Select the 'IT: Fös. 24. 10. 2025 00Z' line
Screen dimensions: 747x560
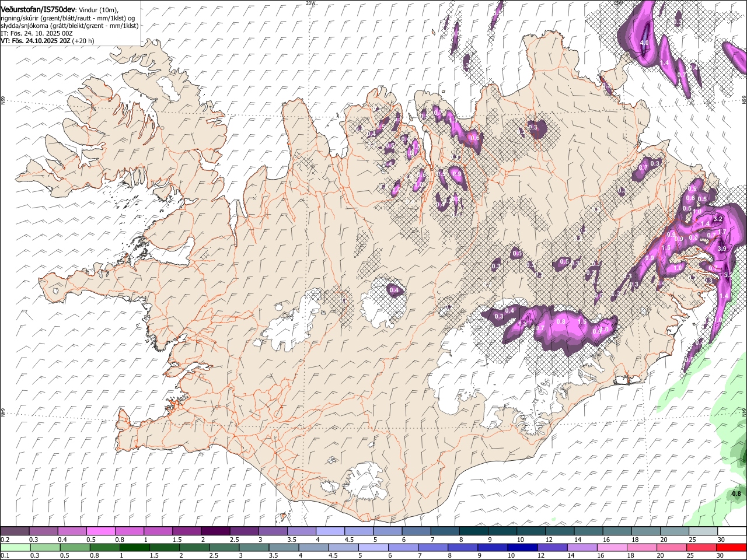point(37,33)
